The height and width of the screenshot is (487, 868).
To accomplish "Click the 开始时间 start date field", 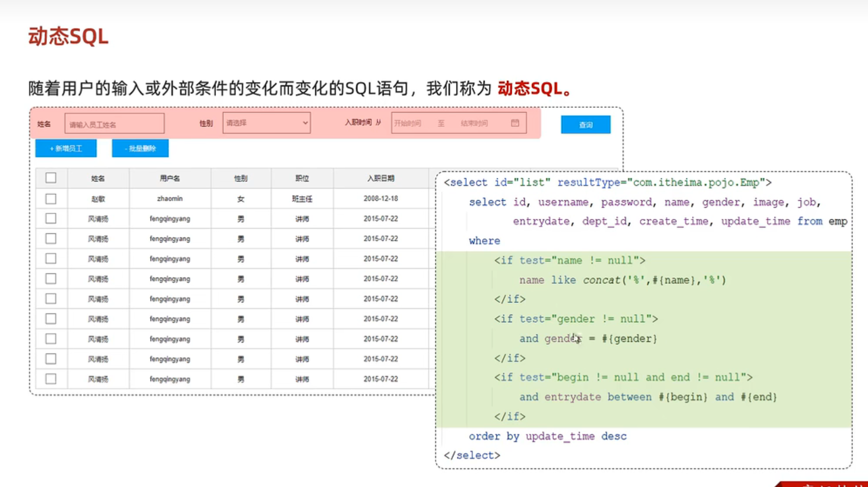I will pyautogui.click(x=408, y=124).
